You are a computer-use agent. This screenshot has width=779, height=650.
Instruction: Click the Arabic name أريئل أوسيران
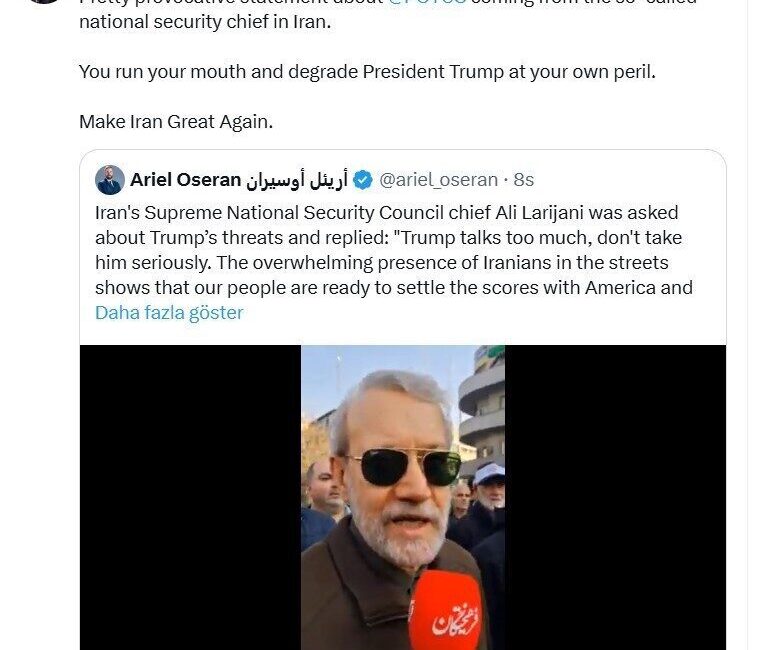click(x=296, y=180)
